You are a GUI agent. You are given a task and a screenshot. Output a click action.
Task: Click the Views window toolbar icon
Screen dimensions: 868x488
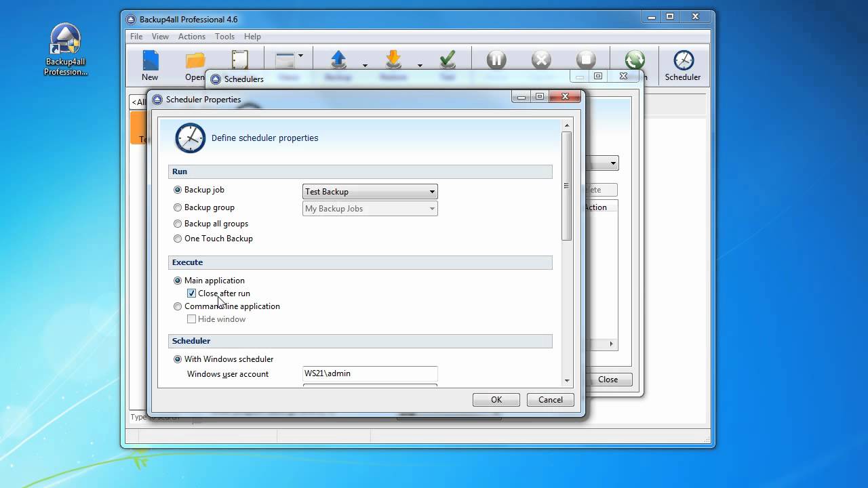click(284, 60)
